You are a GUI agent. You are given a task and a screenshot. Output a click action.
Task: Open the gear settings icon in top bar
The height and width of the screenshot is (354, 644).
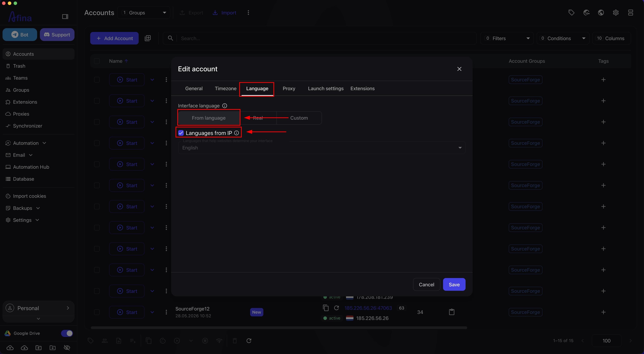click(616, 13)
